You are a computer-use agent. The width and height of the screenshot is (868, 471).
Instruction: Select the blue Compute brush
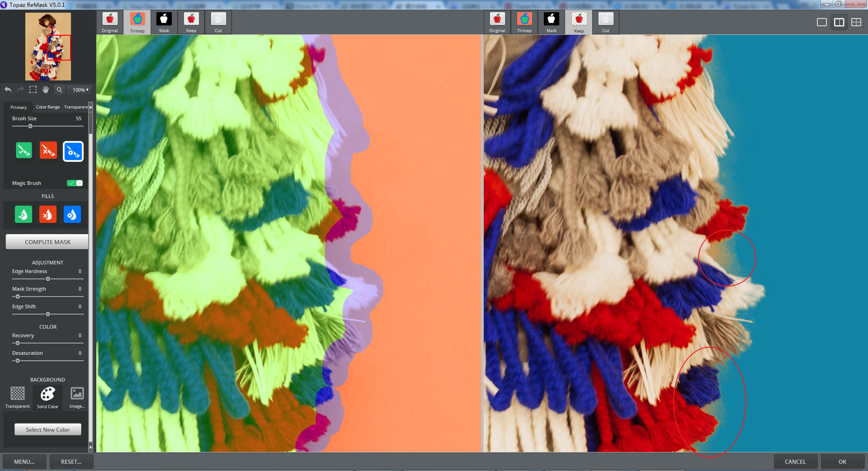tap(73, 151)
